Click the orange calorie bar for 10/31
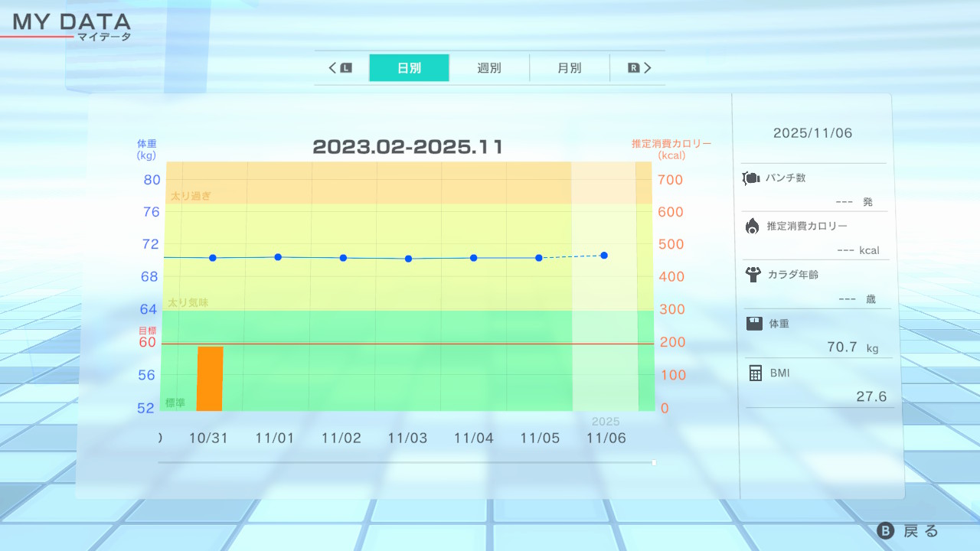Screen dimensions: 980x551 (210, 379)
